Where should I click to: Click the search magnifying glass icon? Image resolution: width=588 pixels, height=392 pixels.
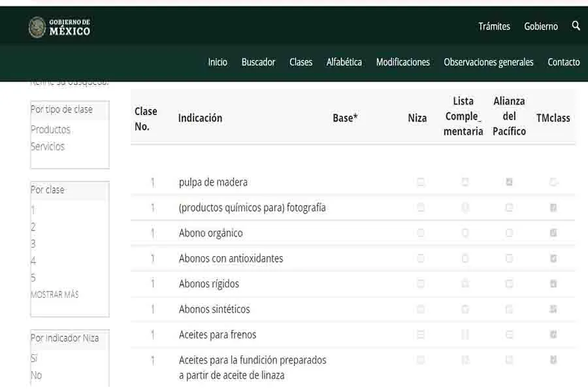pos(576,26)
